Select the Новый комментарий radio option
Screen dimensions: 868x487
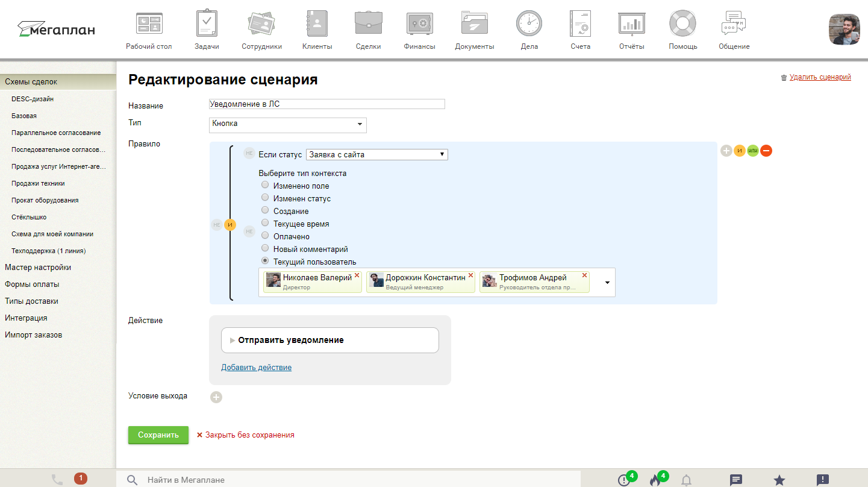tap(265, 248)
